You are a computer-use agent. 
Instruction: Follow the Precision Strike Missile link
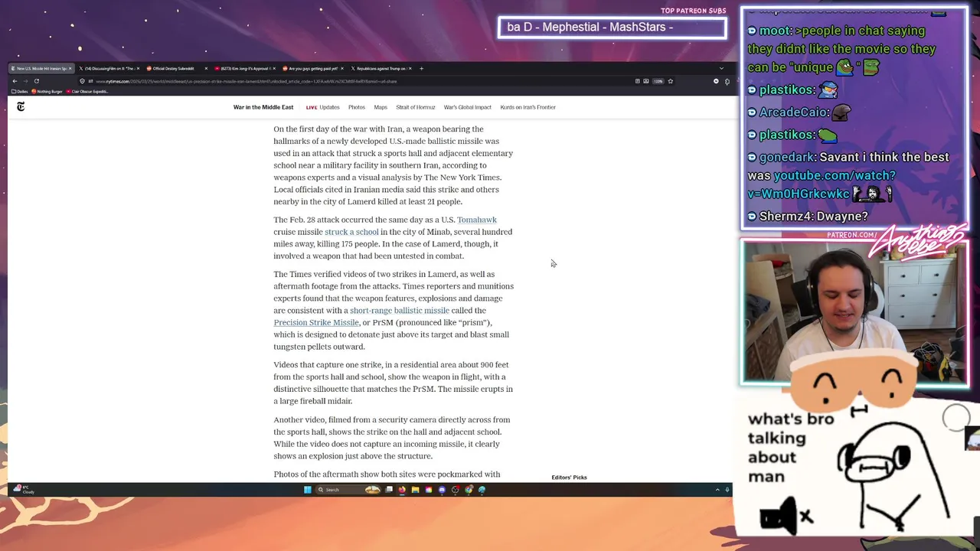pyautogui.click(x=316, y=323)
